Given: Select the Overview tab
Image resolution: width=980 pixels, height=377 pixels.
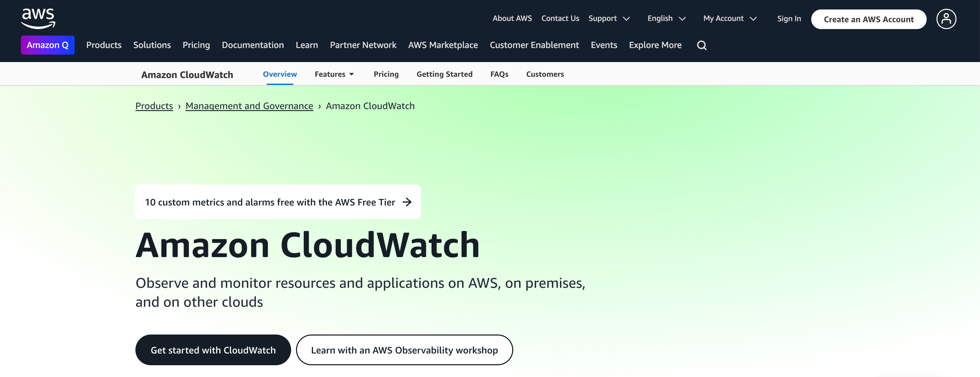Looking at the screenshot, I should [280, 74].
